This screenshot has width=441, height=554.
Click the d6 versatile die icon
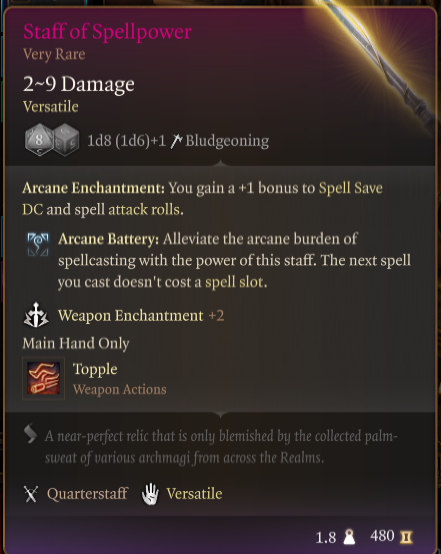pyautogui.click(x=67, y=140)
